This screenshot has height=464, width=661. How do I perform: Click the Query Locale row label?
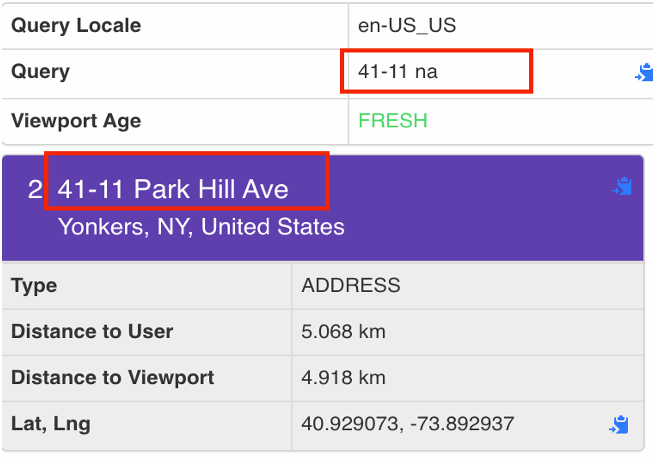[76, 25]
